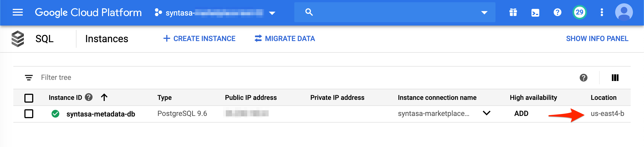The width and height of the screenshot is (644, 147).
Task: Open column display options icon
Action: coord(615,78)
